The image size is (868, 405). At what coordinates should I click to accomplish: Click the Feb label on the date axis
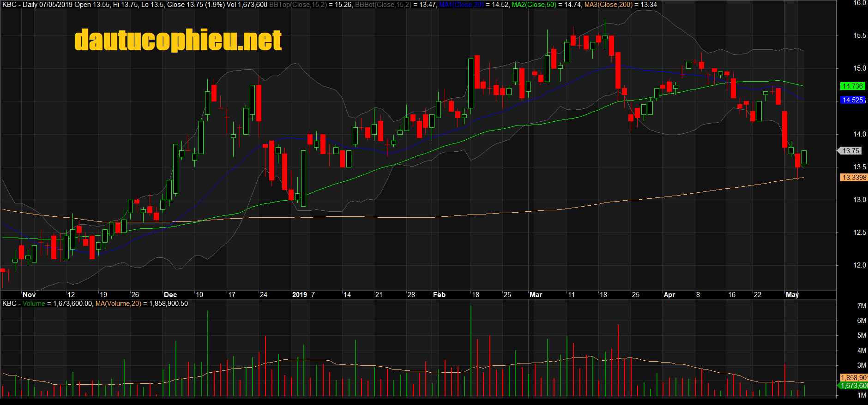click(439, 295)
